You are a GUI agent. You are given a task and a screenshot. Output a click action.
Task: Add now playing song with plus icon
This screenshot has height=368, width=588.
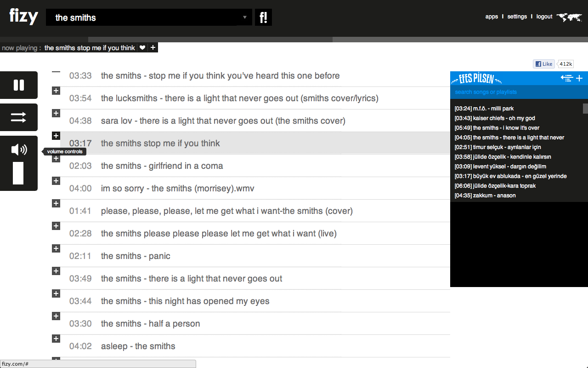tap(153, 47)
